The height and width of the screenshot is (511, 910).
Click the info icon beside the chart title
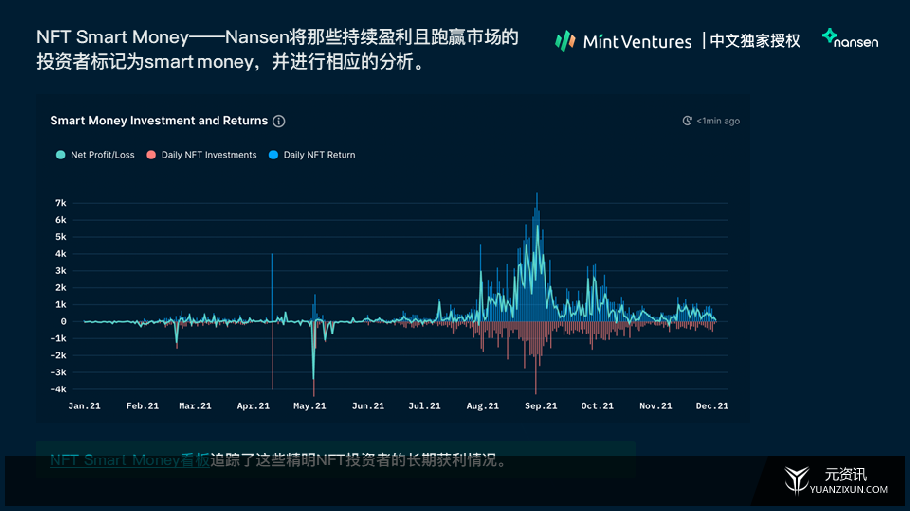point(279,121)
